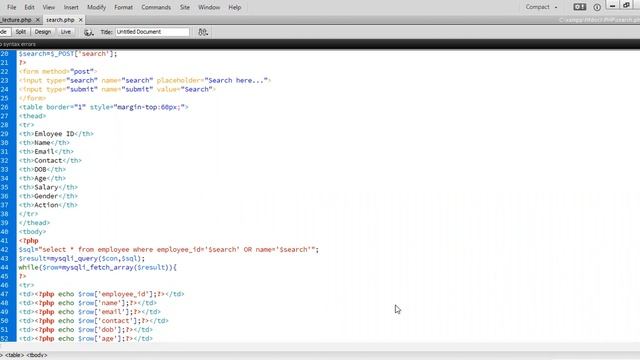Click the while loop code on line 44
640x360 pixels.
pyautogui.click(x=98, y=267)
